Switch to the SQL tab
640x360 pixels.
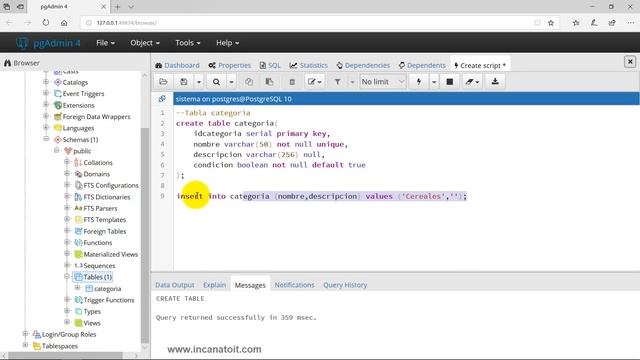[270, 65]
